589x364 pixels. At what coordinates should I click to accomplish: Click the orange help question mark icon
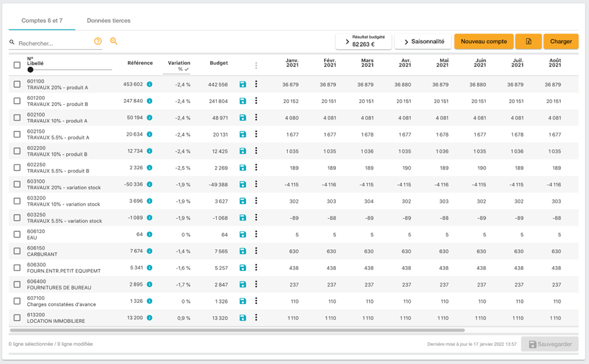coord(98,41)
